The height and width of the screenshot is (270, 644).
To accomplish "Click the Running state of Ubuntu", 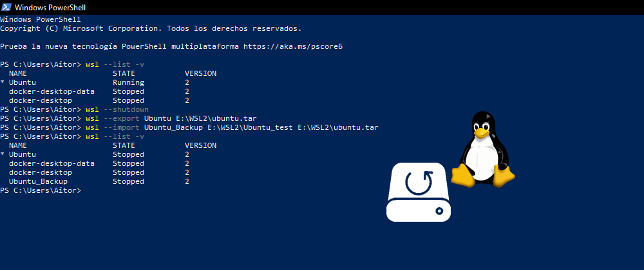I will pyautogui.click(x=128, y=83).
